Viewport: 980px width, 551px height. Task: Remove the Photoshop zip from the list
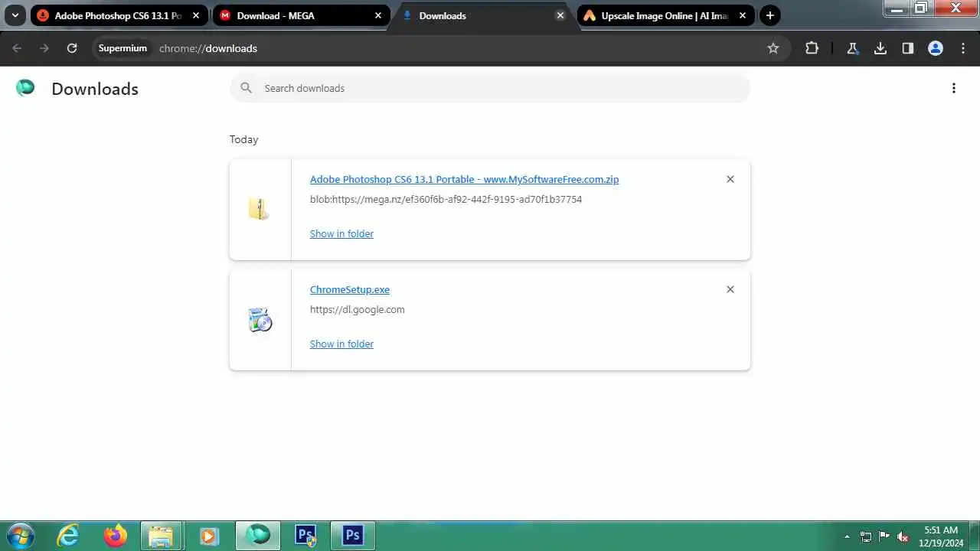[730, 179]
